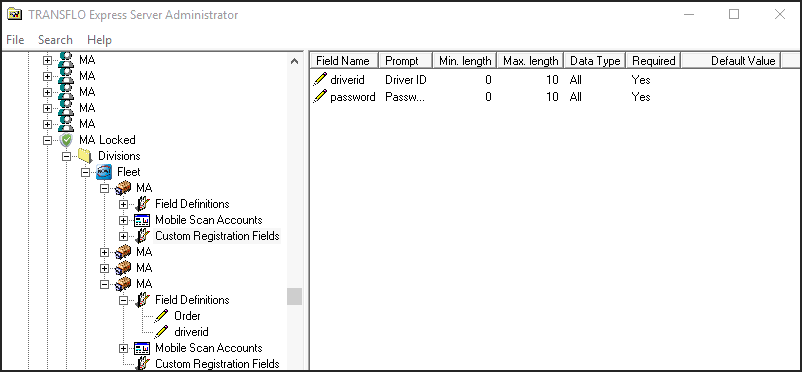Viewport: 802px width, 372px height.
Task: Click the Required column header
Action: tap(653, 60)
